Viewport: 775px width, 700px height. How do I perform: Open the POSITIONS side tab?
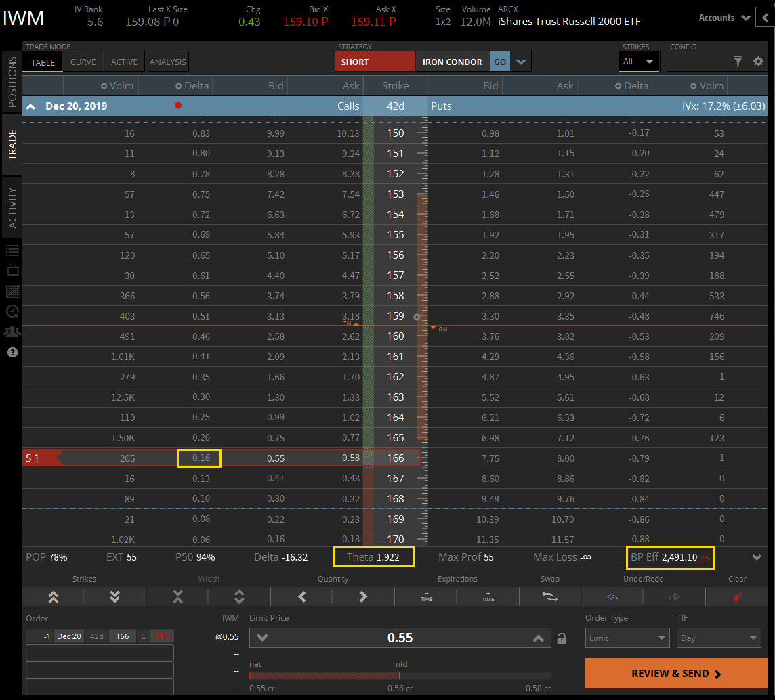coord(12,83)
